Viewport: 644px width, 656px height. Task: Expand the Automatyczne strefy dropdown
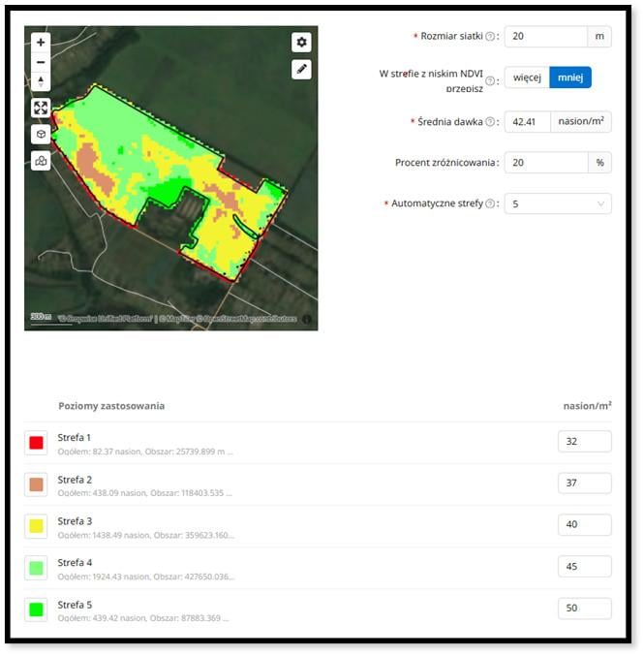click(558, 203)
